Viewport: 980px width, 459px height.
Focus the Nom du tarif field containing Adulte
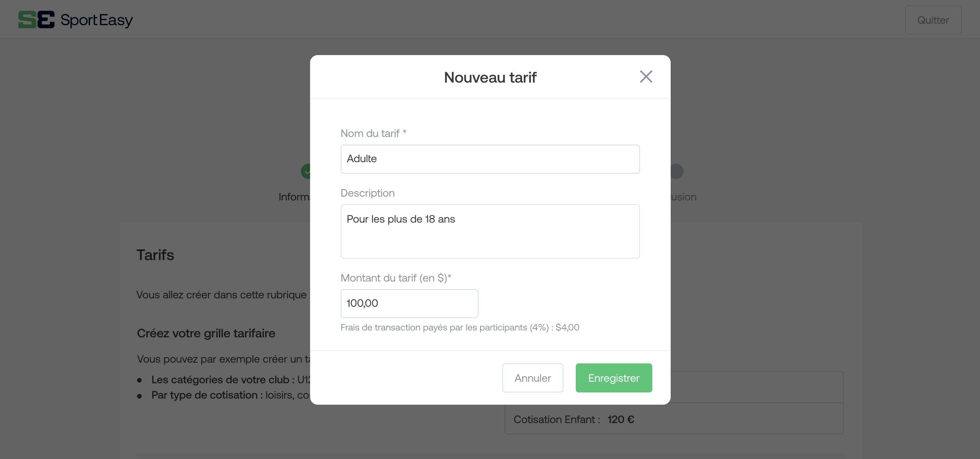coord(490,159)
